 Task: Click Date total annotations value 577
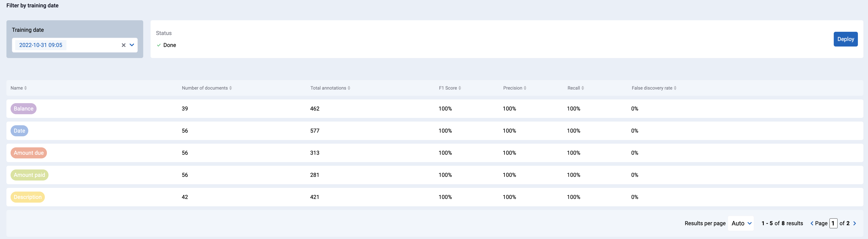coord(315,131)
